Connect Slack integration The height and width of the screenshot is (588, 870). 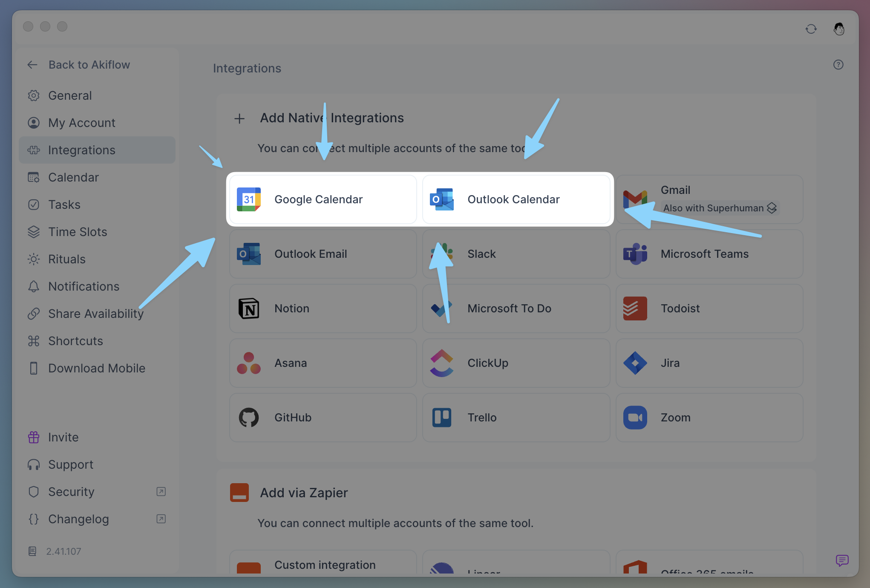pos(516,254)
